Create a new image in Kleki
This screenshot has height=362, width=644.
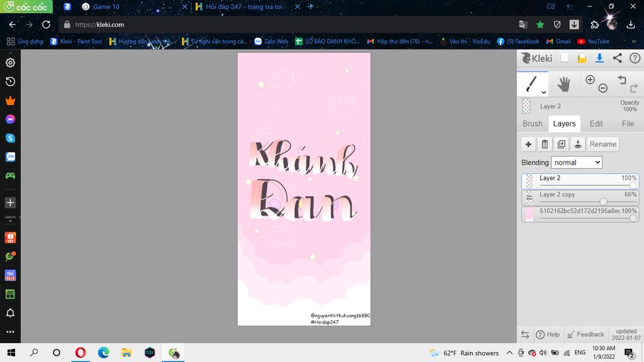tap(564, 58)
